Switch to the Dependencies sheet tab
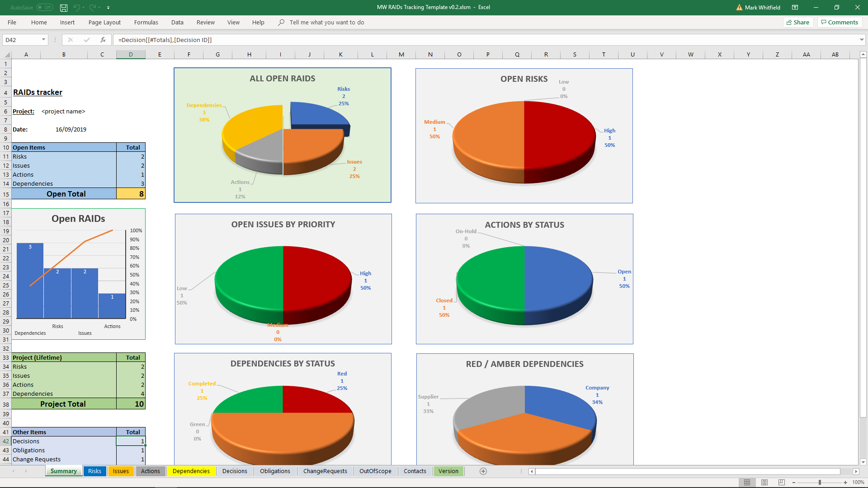 pyautogui.click(x=191, y=471)
